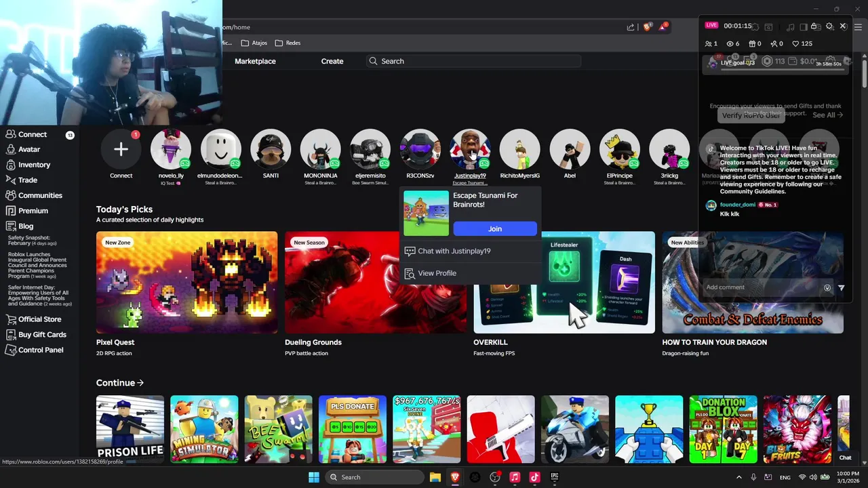
Task: Click the founder_domi username in chat
Action: pos(738,205)
